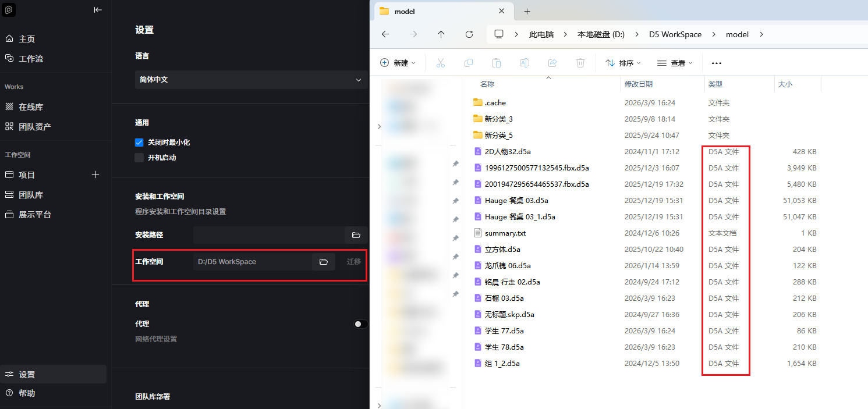Expand the 查看 view dropdown
The image size is (868, 409).
(674, 63)
